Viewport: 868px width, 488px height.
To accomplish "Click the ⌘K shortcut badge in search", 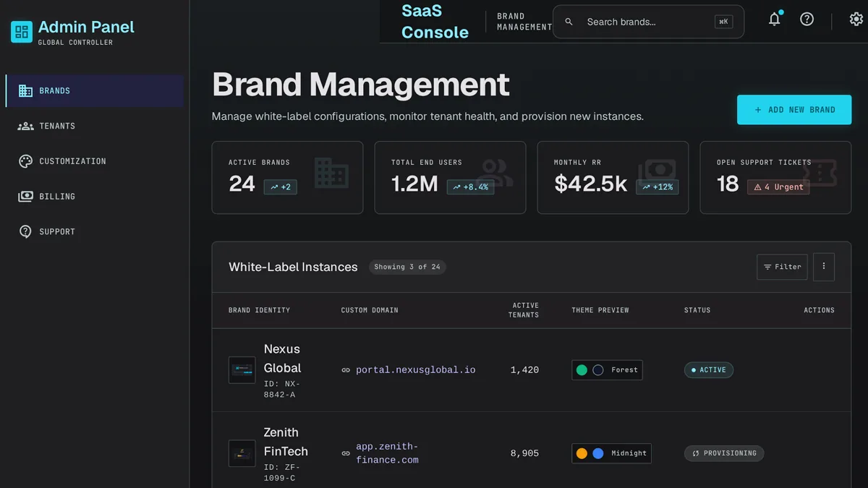I will (x=723, y=22).
